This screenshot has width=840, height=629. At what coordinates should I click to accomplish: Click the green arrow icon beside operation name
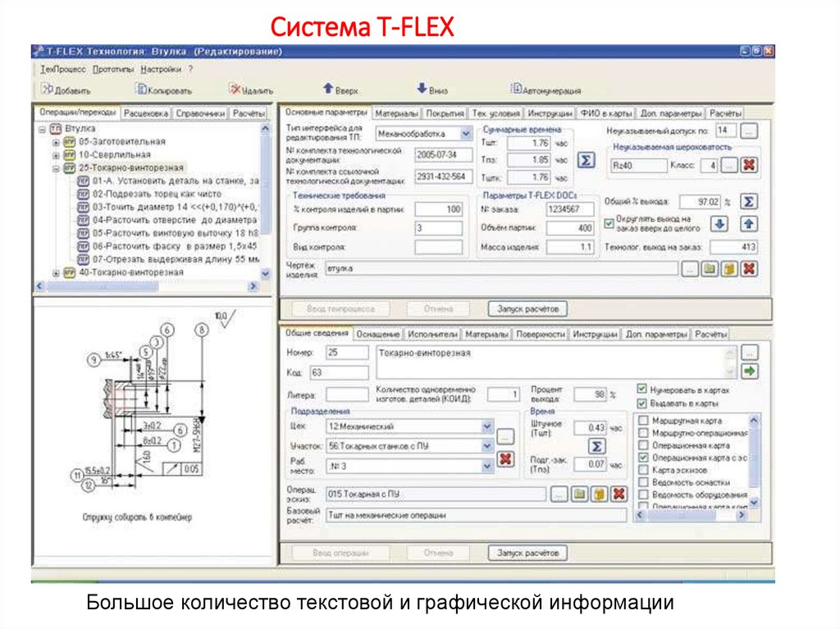click(750, 371)
